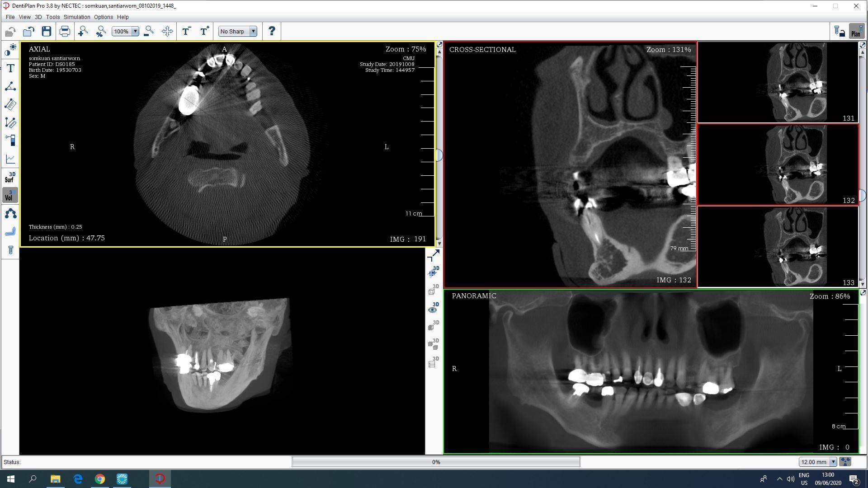
Task: Select the nerve canal tracing tool
Action: 10,231
